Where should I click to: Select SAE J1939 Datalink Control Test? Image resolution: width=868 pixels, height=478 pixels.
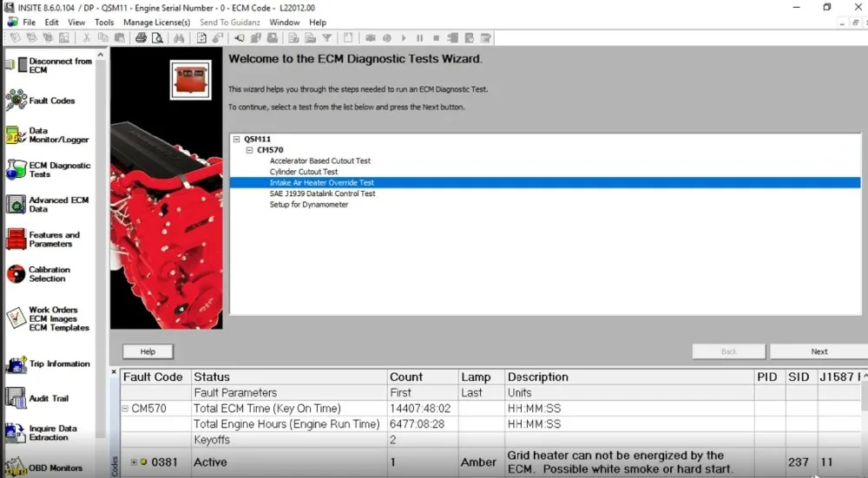322,193
